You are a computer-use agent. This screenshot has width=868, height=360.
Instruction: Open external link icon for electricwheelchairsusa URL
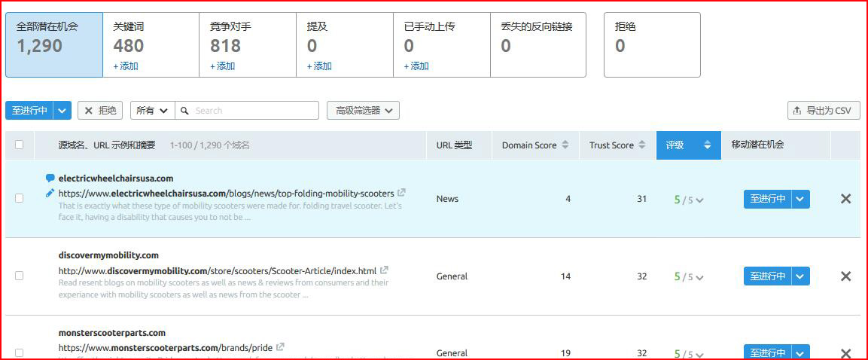tap(402, 193)
